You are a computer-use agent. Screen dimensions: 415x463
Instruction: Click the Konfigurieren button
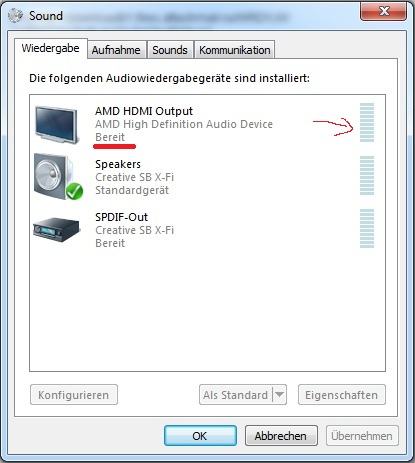(74, 395)
